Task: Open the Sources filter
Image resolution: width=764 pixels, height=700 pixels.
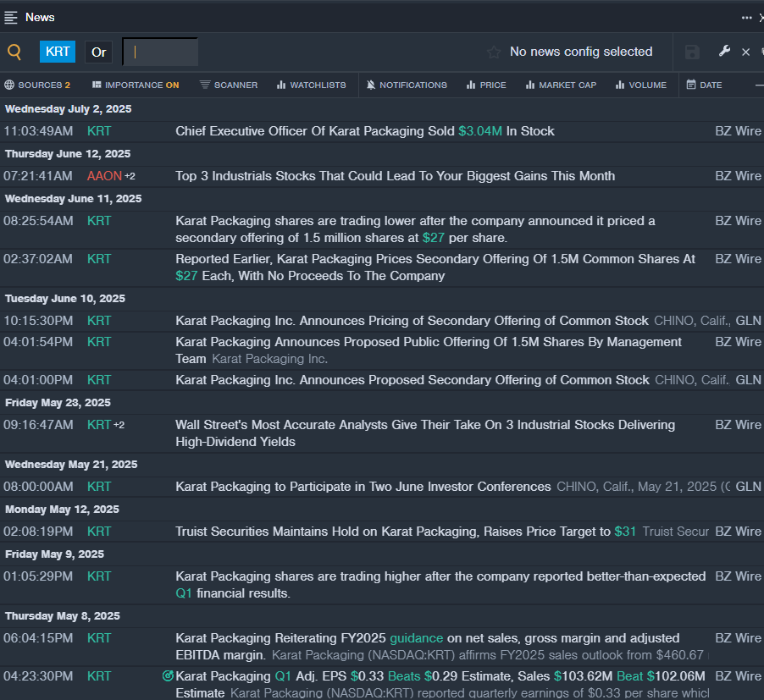Action: 37,85
